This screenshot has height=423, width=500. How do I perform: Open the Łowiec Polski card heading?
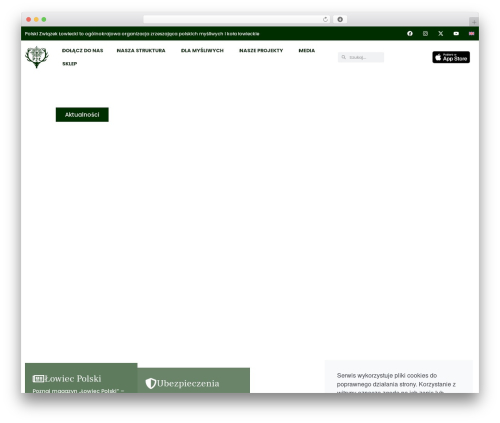(73, 379)
